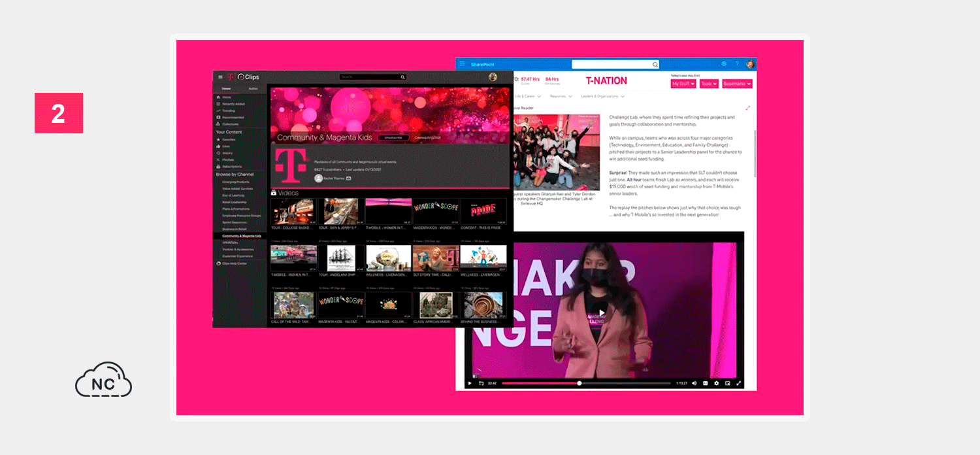Image resolution: width=980 pixels, height=455 pixels.
Task: Go to Home in Clips sidebar
Action: coord(226,97)
